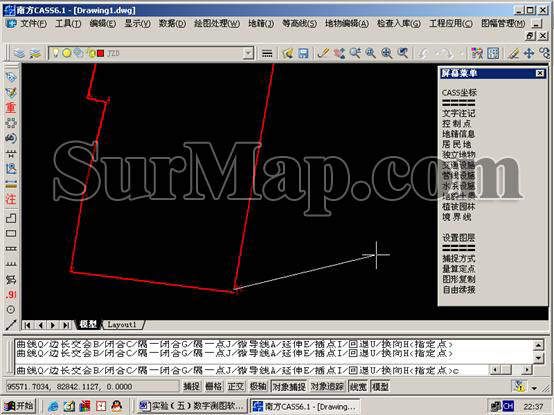554x415 pixels.
Task: Click 居民地 in the screen menu
Action: 456,144
